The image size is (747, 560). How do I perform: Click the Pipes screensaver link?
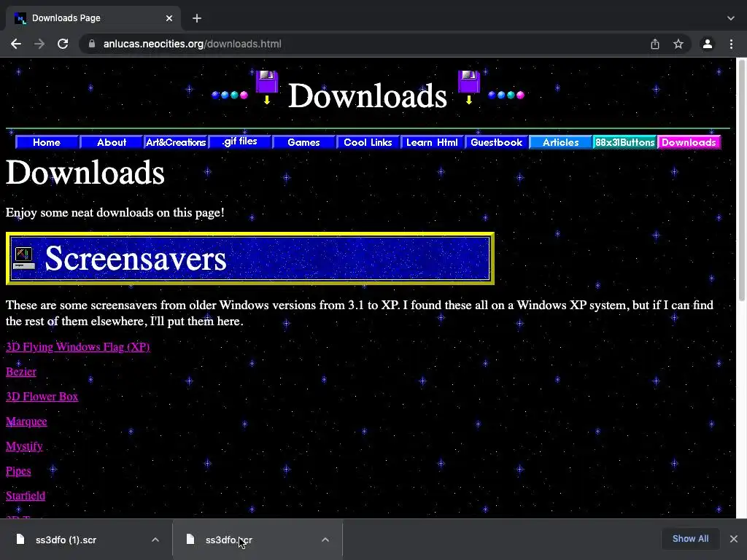pos(18,471)
